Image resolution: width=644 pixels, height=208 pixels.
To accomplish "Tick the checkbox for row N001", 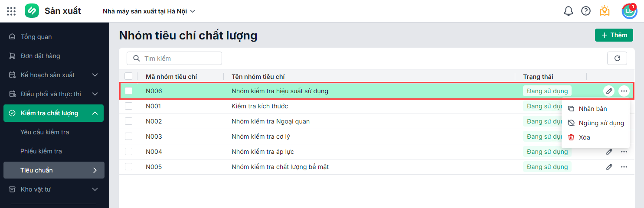I will (128, 106).
